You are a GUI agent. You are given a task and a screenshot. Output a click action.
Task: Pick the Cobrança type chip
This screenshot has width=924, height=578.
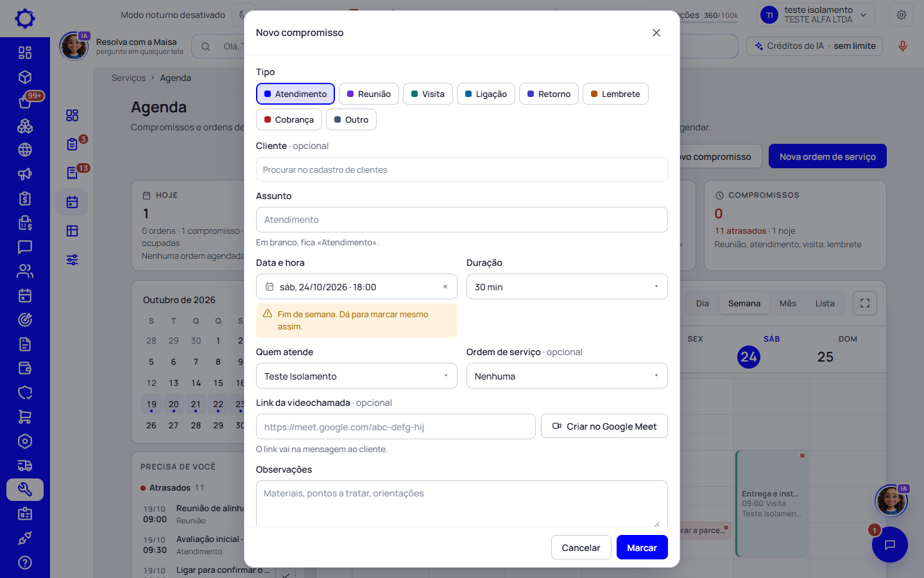(x=289, y=119)
